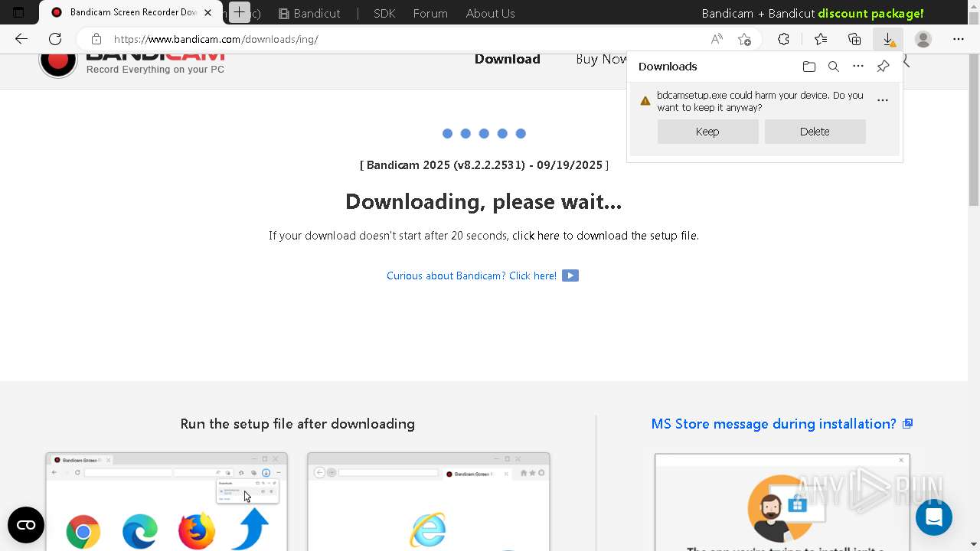This screenshot has height=551, width=980.
Task: Open Read aloud in the address bar
Action: (717, 39)
